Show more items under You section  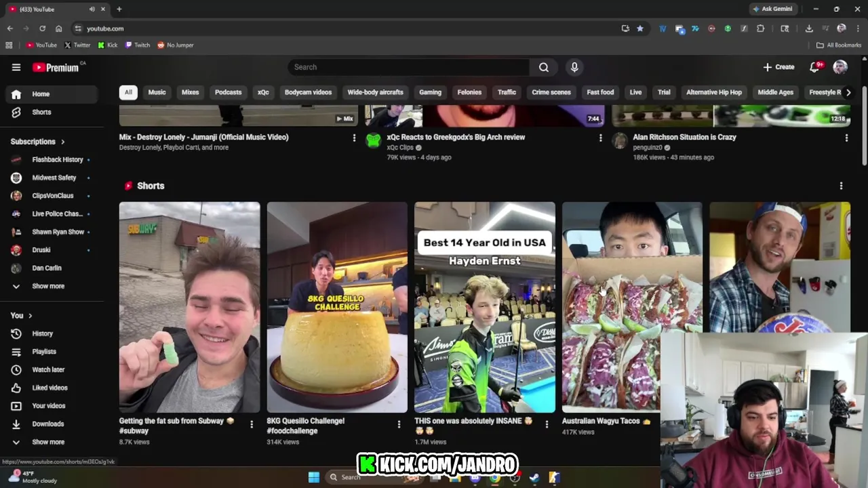[53, 442]
